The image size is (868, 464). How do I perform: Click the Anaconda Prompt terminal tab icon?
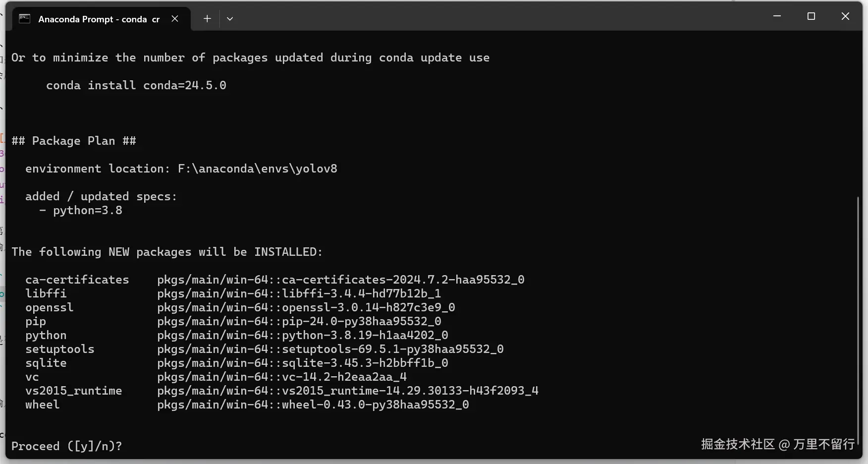pos(24,19)
